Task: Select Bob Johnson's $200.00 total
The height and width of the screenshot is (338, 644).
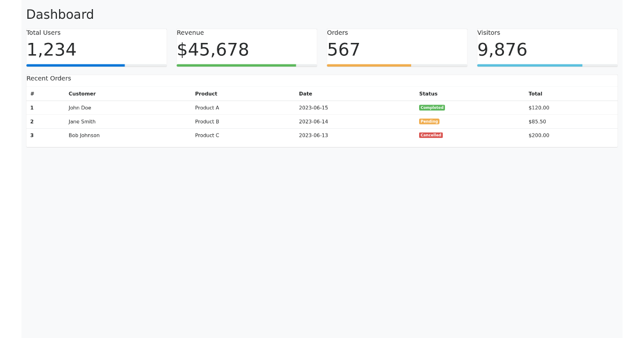Action: (x=539, y=135)
